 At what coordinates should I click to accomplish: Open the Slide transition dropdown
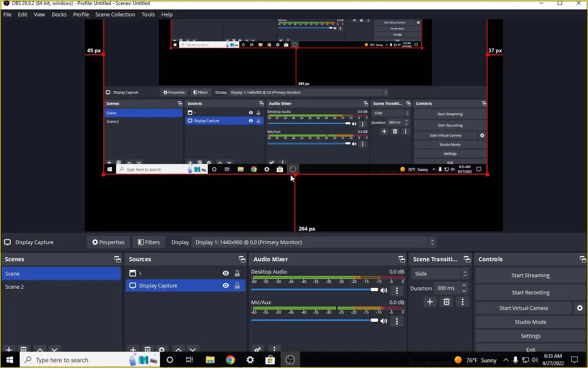click(x=439, y=274)
